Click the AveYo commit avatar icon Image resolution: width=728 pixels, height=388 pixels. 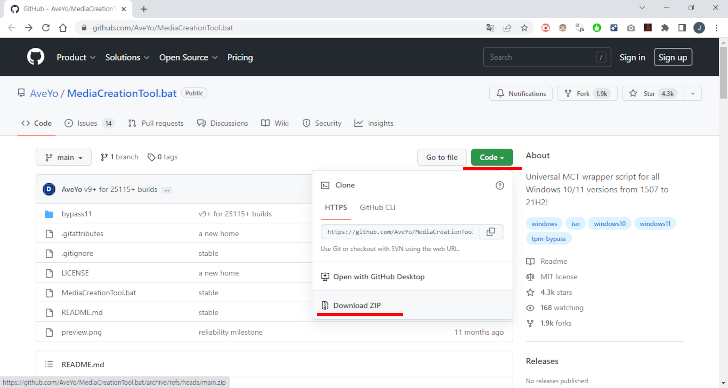[x=49, y=189]
